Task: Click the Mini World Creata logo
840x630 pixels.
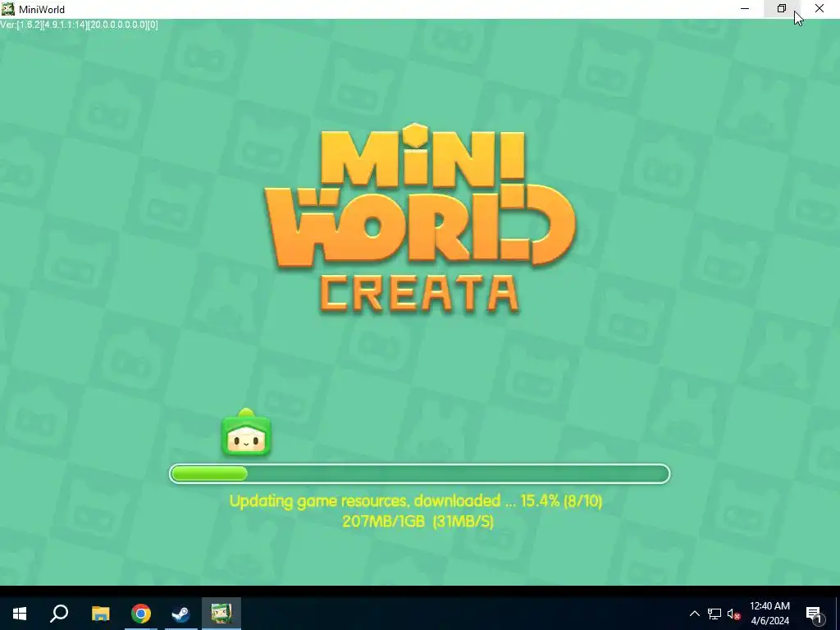Action: (420, 218)
